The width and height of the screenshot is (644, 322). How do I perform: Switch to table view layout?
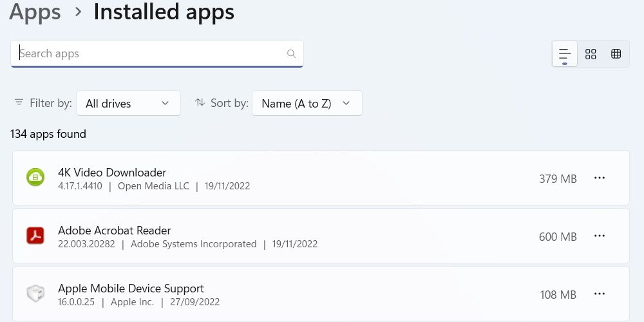point(616,54)
